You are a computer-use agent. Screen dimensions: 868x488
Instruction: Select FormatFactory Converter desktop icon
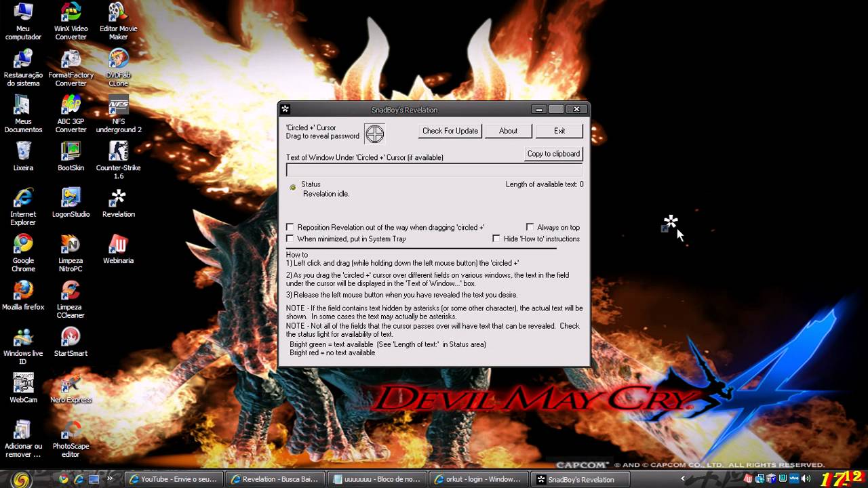tap(71, 68)
